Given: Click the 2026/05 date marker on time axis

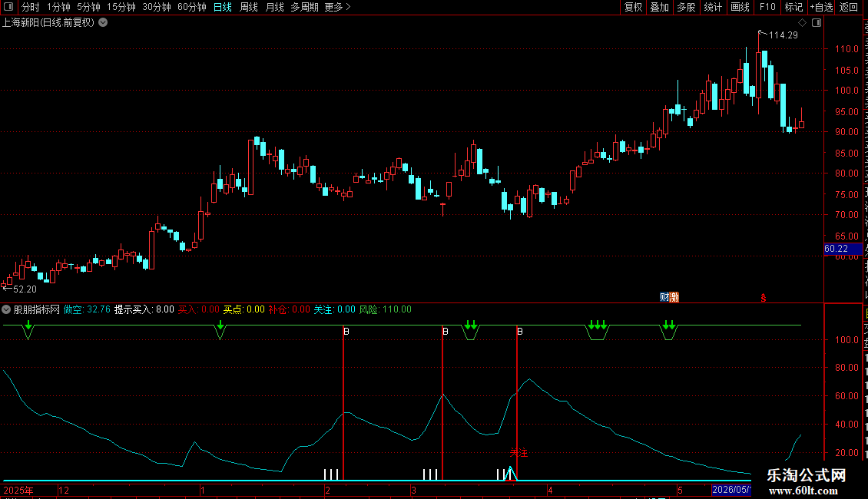Looking at the screenshot, I should tap(731, 490).
